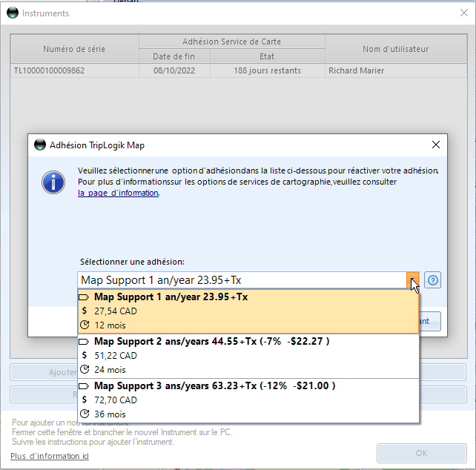Image resolution: width=476 pixels, height=470 pixels.
Task: Click the clock icon next to 36 mois
Action: click(85, 414)
